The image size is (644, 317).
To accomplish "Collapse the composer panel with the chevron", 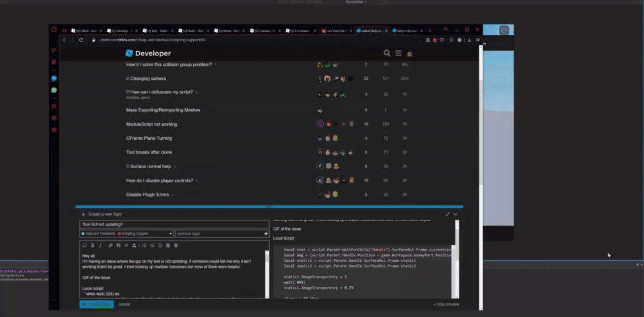I will [x=455, y=214].
